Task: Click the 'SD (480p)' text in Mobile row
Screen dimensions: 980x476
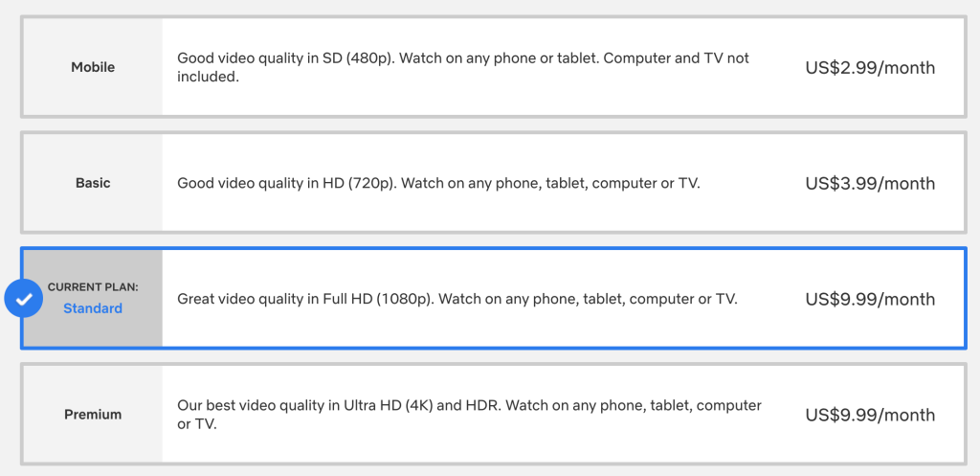Action: point(360,58)
